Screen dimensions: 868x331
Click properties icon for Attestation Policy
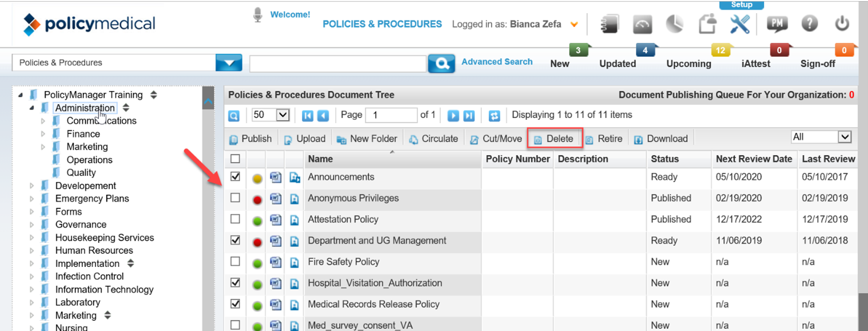pos(294,220)
